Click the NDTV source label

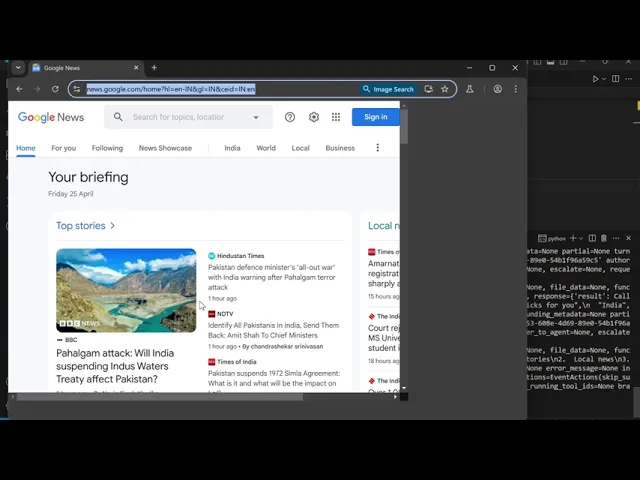(225, 314)
